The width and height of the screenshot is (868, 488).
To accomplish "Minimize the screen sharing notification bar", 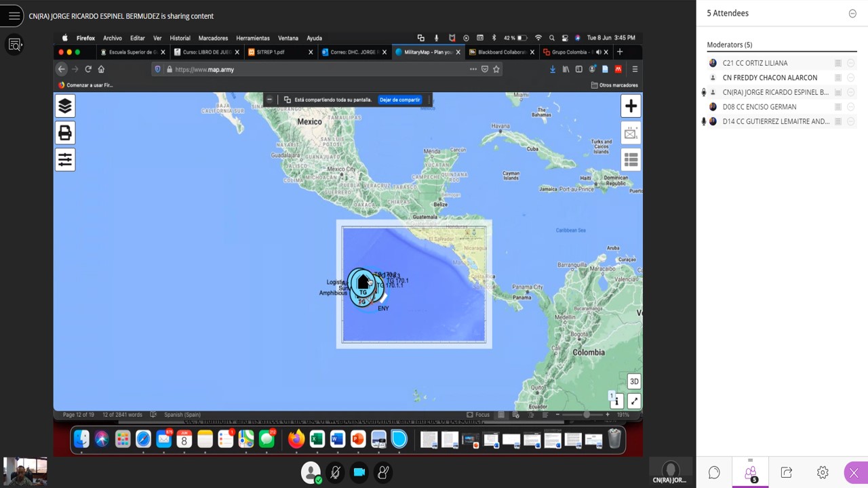I will [x=269, y=100].
